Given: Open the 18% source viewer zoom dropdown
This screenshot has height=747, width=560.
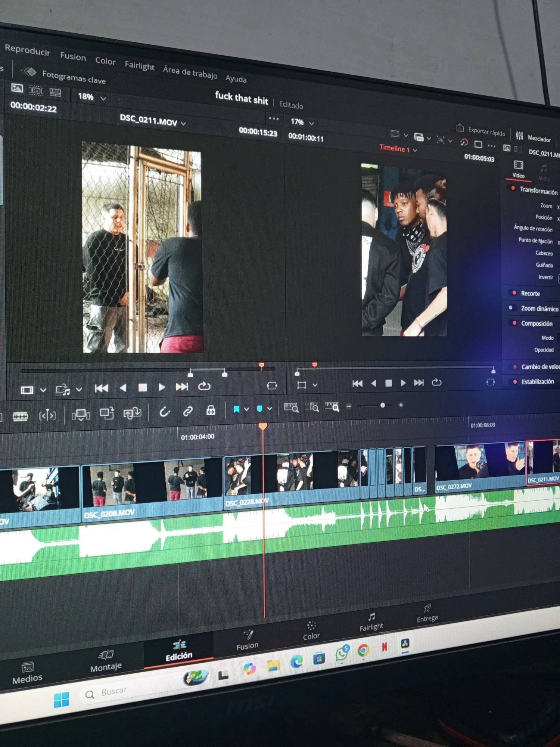Looking at the screenshot, I should point(103,99).
